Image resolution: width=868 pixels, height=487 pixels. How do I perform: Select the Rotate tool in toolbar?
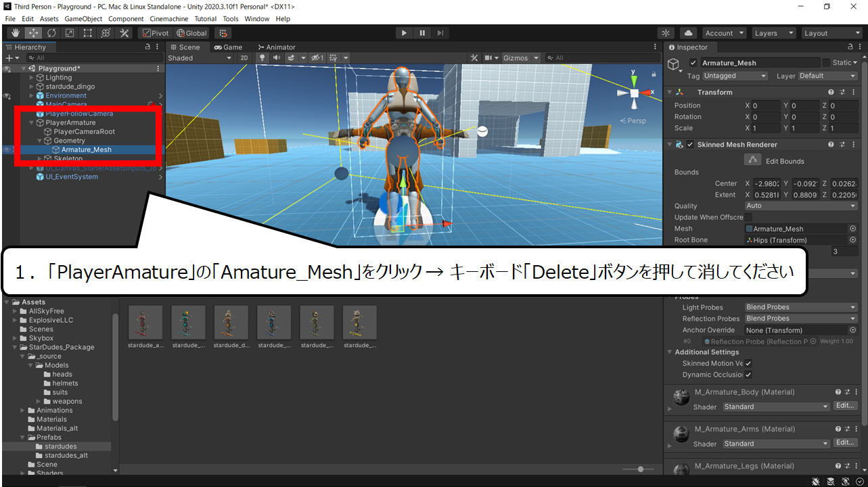click(x=51, y=33)
